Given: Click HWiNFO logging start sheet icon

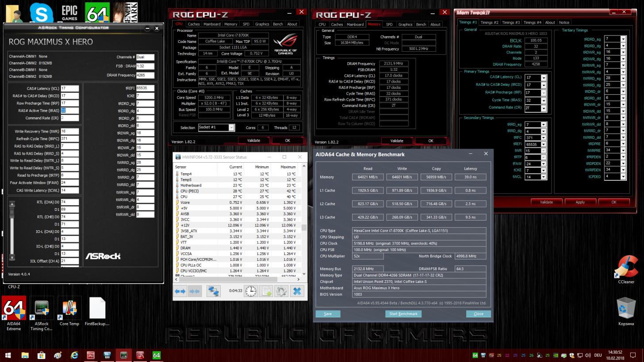Looking at the screenshot, I should click(x=266, y=291).
